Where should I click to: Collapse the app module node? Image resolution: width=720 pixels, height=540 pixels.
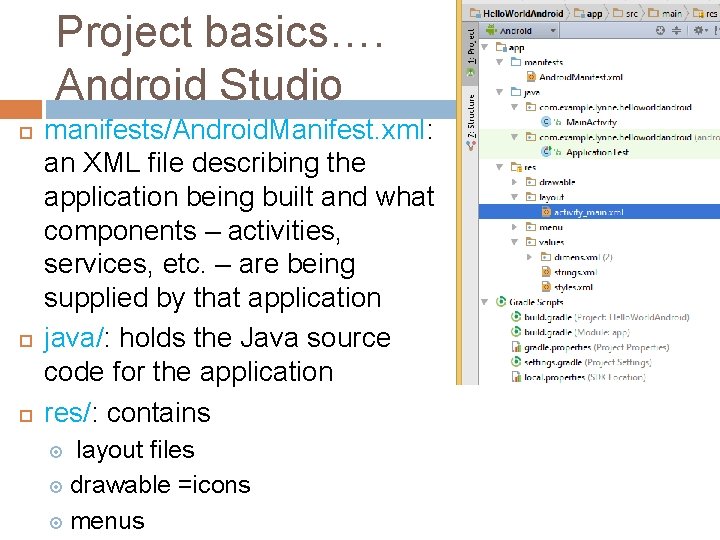coord(484,47)
